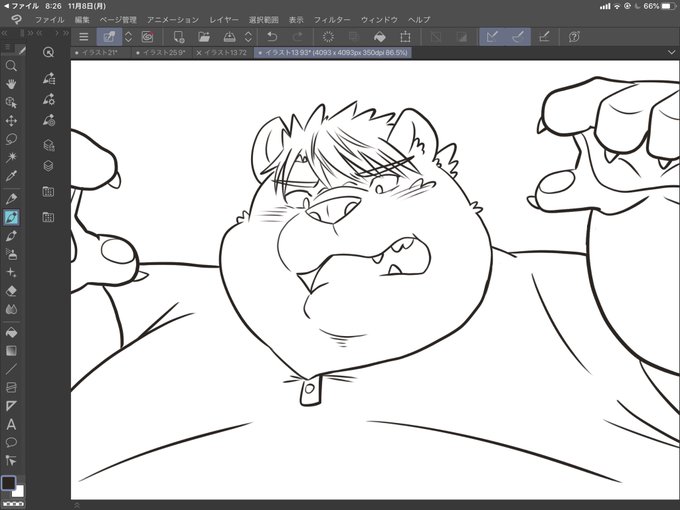Select the Move layer tool

click(x=11, y=121)
